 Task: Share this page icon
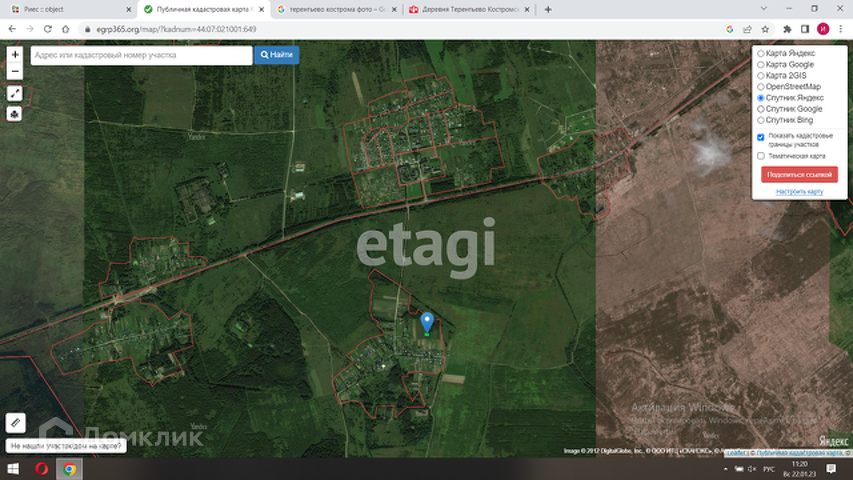tap(747, 29)
